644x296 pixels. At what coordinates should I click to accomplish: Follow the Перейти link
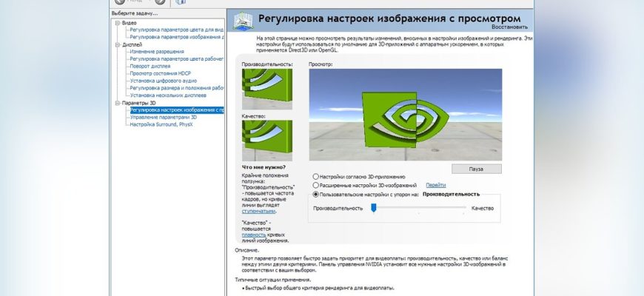pos(436,185)
